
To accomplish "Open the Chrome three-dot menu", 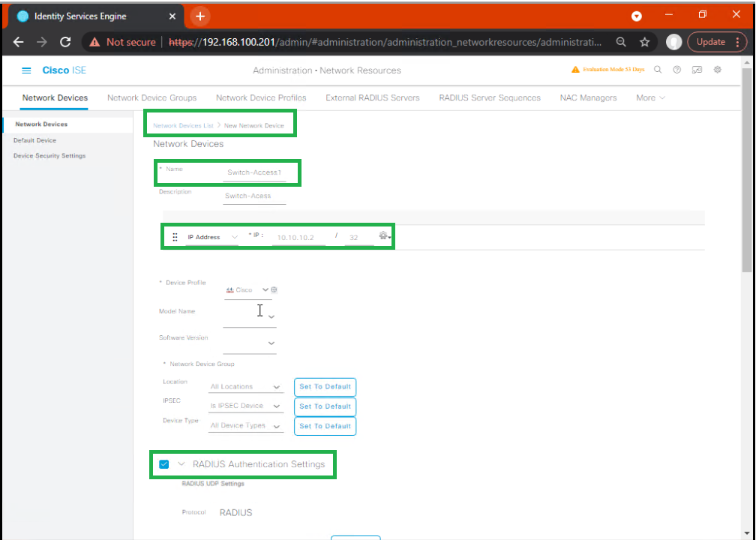I will [738, 42].
